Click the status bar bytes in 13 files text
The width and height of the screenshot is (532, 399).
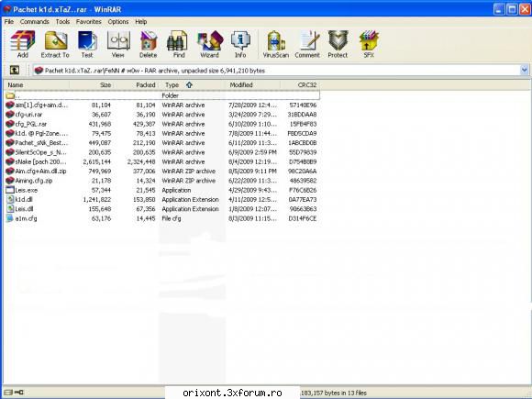point(334,393)
